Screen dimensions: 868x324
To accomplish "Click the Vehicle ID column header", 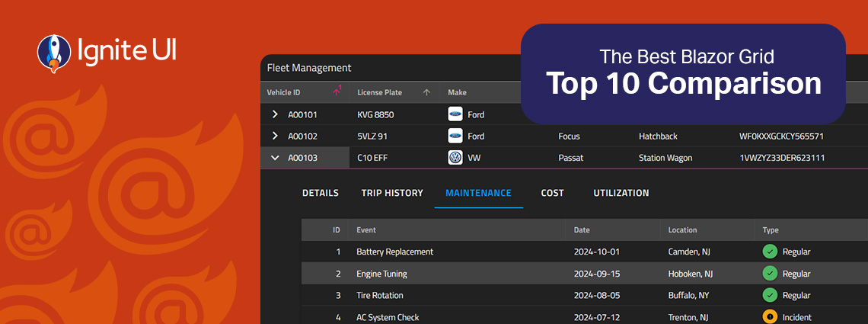I will click(x=305, y=92).
